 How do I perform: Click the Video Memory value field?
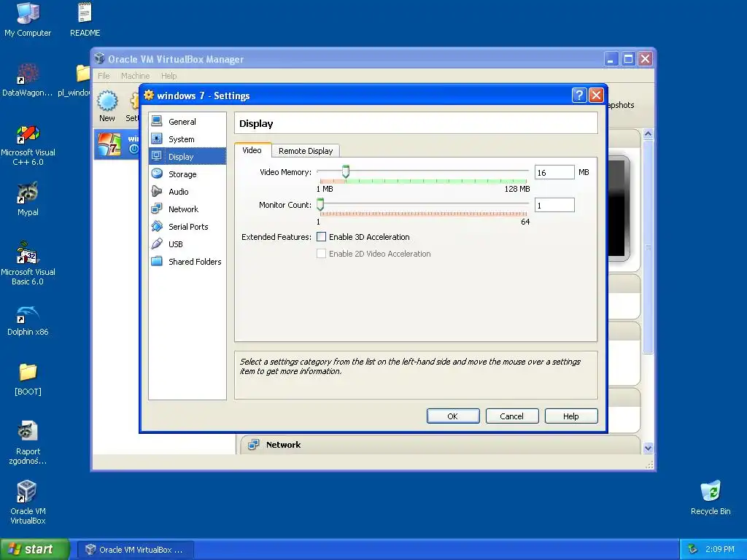pyautogui.click(x=554, y=172)
